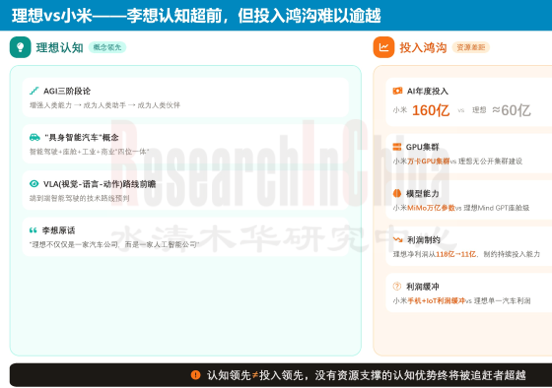Click the text 增强人类能力 → 成为人类助手
The image size is (552, 388).
tap(77, 105)
